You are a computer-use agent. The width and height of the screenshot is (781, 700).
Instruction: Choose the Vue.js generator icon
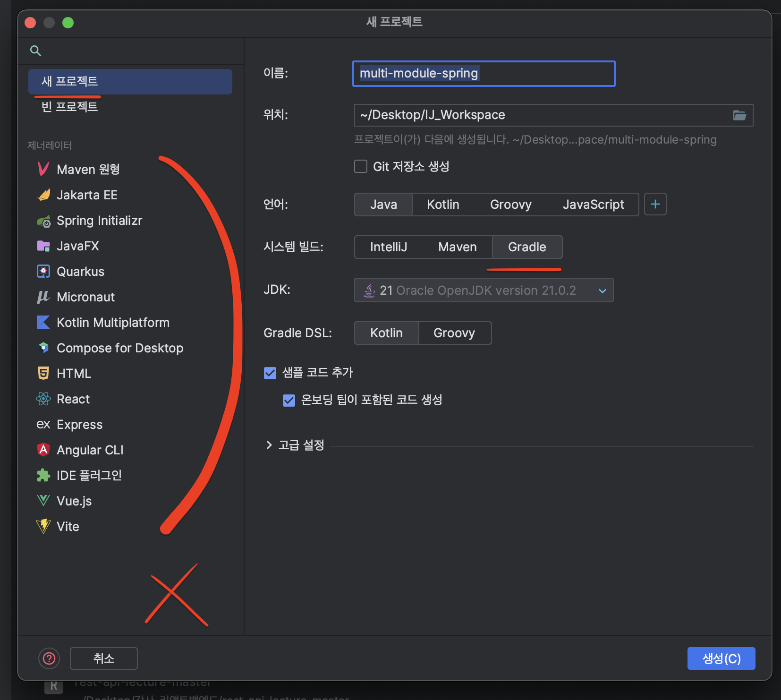point(43,501)
